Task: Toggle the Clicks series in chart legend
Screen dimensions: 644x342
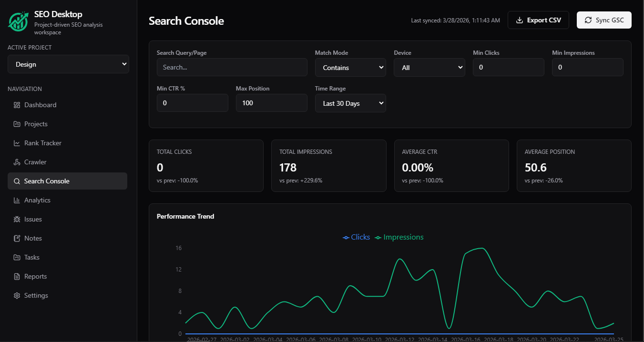Action: pos(357,237)
